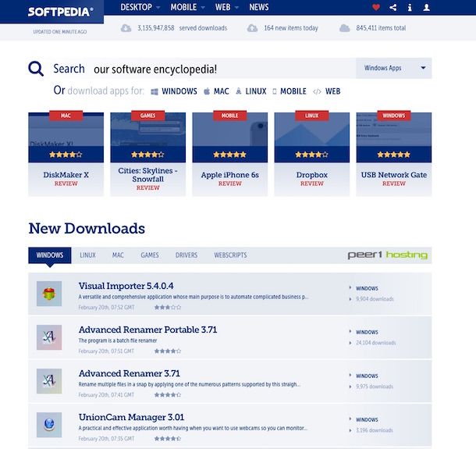Click the served downloads cloud icon
476x449 pixels.
pos(126,28)
